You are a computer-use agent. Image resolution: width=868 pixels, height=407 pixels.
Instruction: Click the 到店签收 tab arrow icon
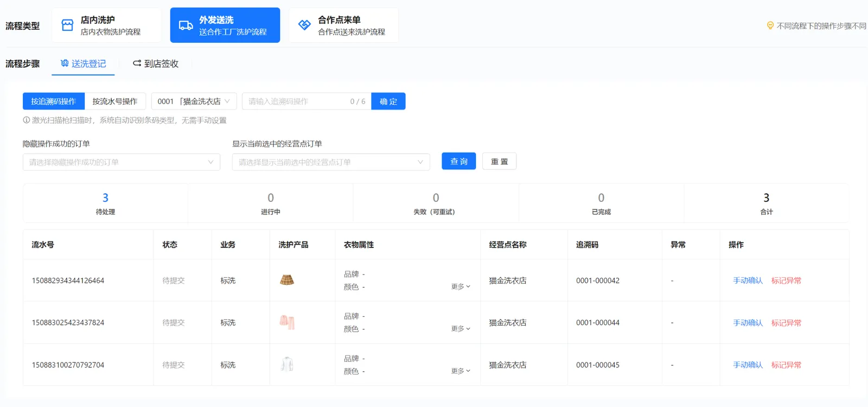click(137, 63)
